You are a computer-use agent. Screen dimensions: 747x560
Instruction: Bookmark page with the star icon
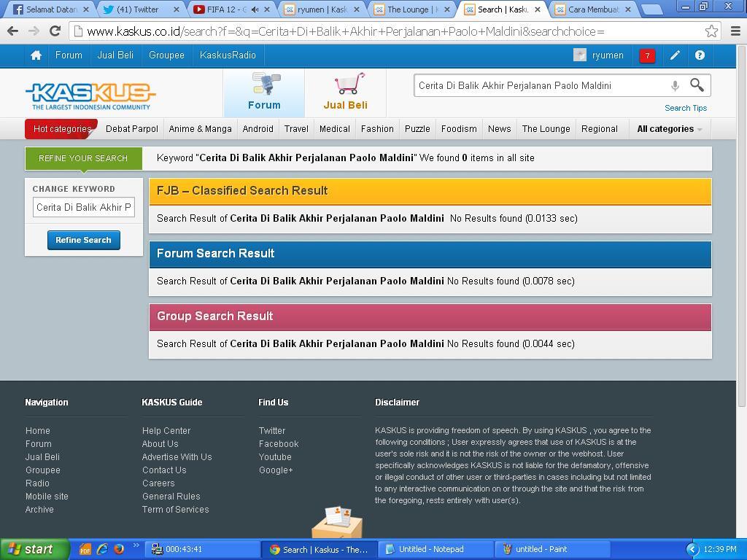[711, 31]
